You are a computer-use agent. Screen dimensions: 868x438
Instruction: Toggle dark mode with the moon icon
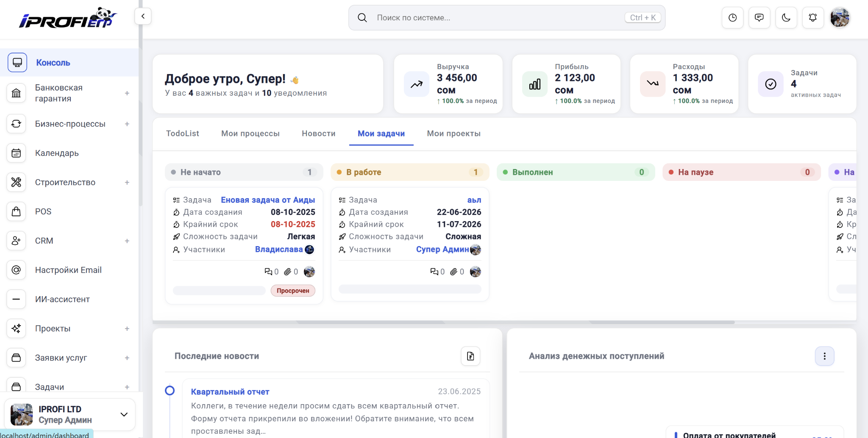786,18
